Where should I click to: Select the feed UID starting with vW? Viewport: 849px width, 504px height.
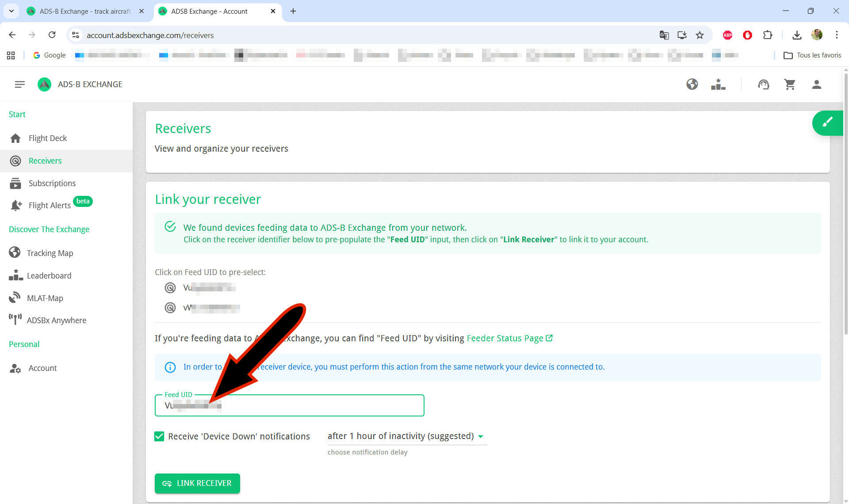[x=202, y=308]
